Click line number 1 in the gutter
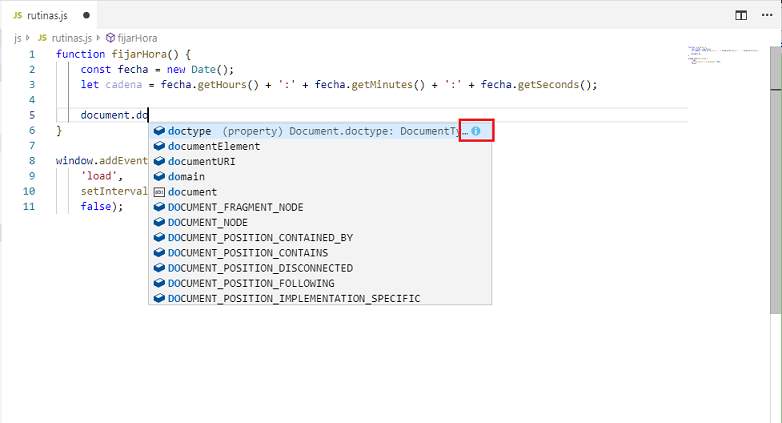 32,54
